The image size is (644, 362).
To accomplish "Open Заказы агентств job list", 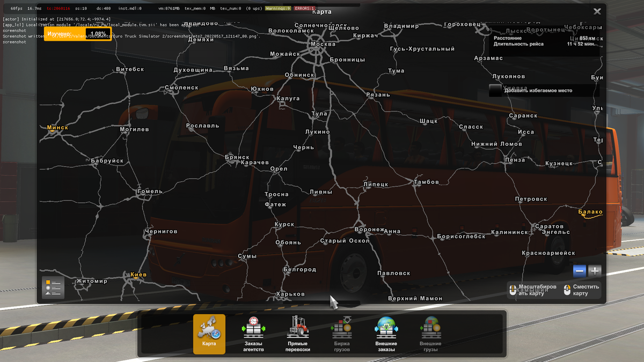I will coord(254,334).
